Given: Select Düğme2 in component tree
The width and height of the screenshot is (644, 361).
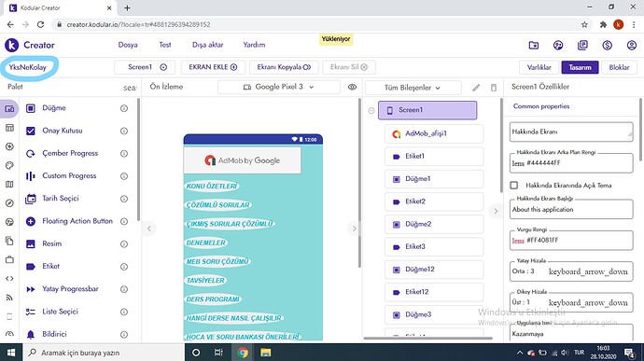Looking at the screenshot, I should pyautogui.click(x=434, y=224).
